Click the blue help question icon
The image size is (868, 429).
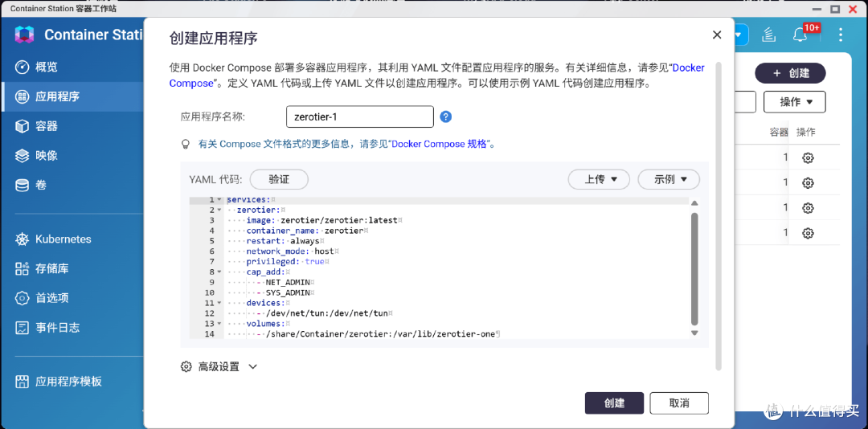446,116
